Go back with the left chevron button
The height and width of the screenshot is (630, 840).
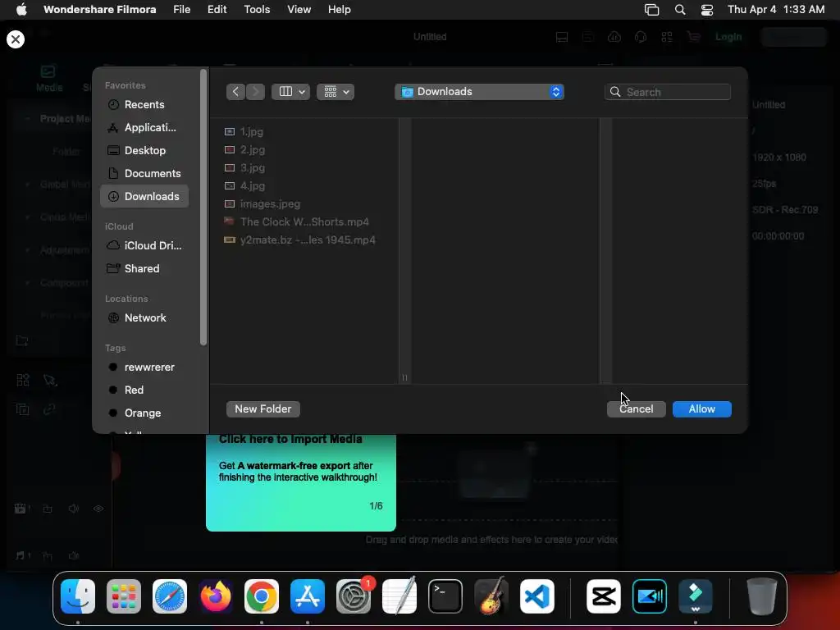[235, 92]
